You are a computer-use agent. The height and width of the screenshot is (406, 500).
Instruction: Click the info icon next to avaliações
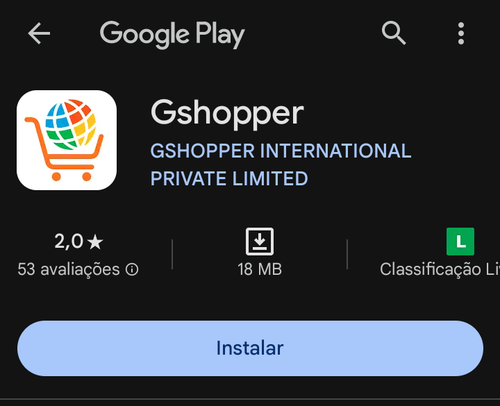pos(132,269)
